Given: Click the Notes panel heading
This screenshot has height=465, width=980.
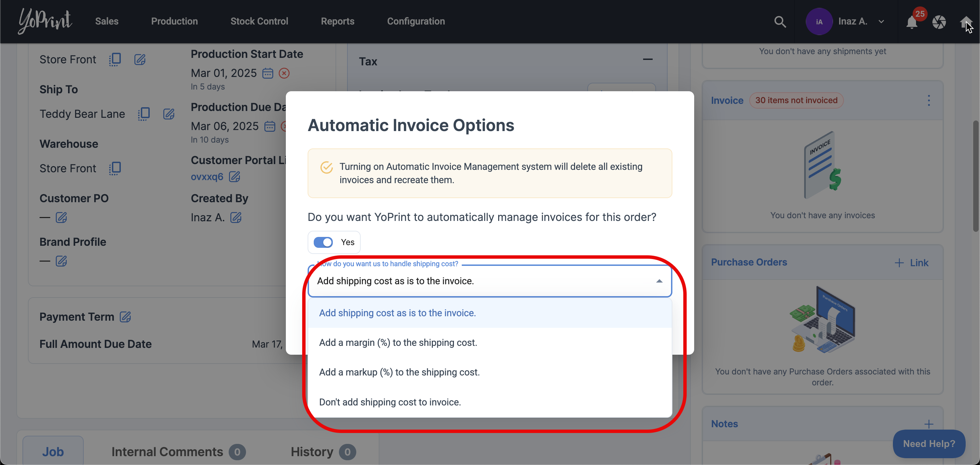Looking at the screenshot, I should coord(724,424).
